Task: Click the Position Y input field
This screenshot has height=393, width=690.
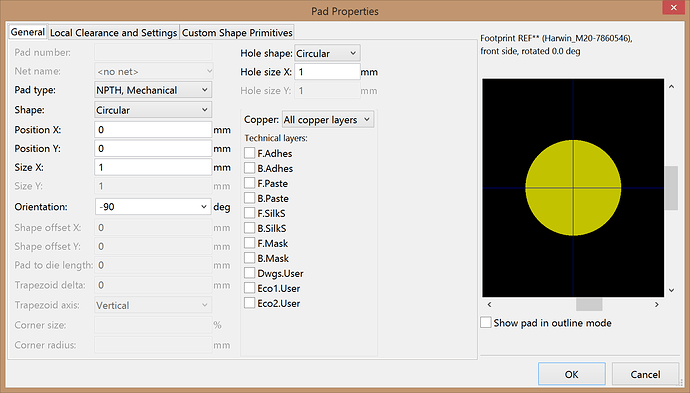Action: [x=153, y=149]
